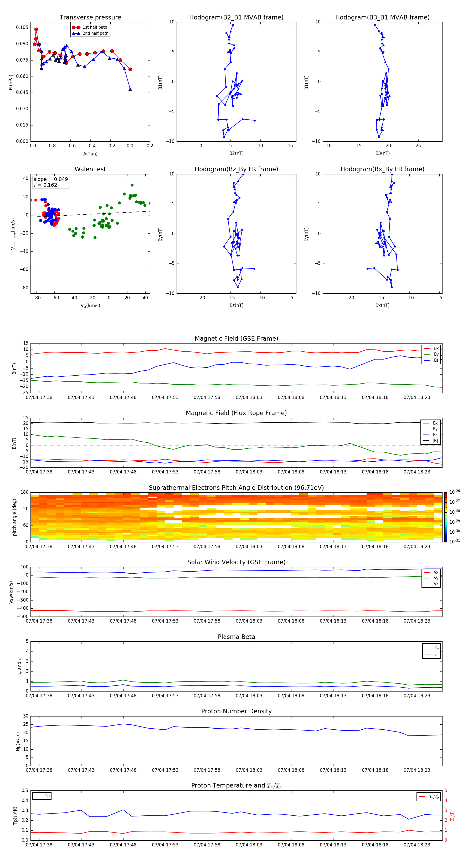Click the "Pt(nPa)" y-axis label
The image size is (473, 868).
11,82
